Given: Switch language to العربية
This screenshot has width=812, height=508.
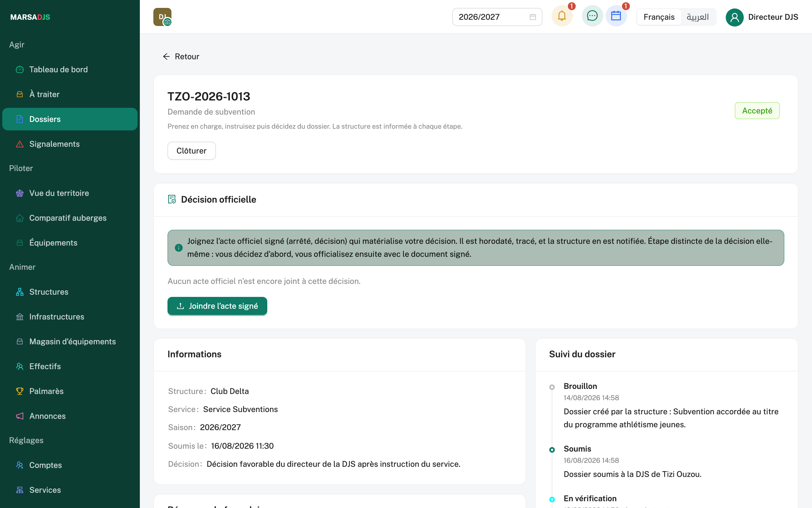Looking at the screenshot, I should point(698,17).
